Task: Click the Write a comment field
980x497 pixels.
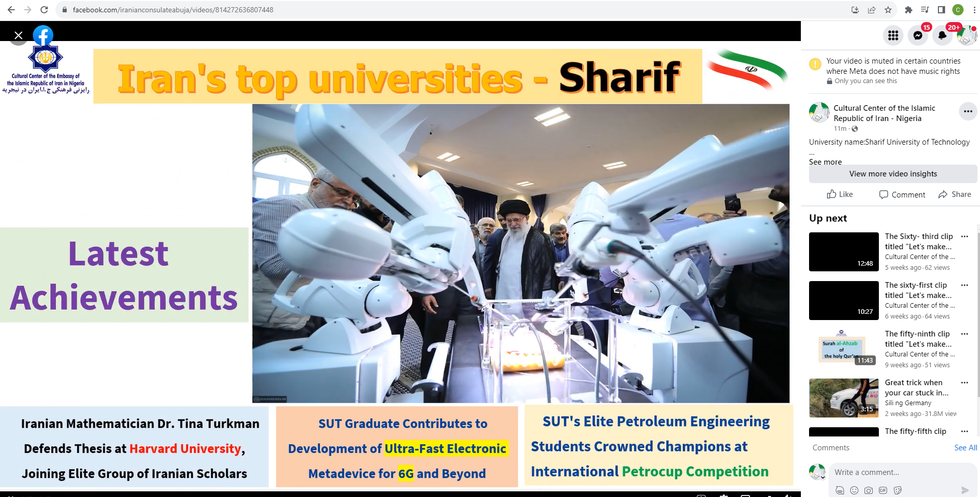Action: click(x=904, y=472)
